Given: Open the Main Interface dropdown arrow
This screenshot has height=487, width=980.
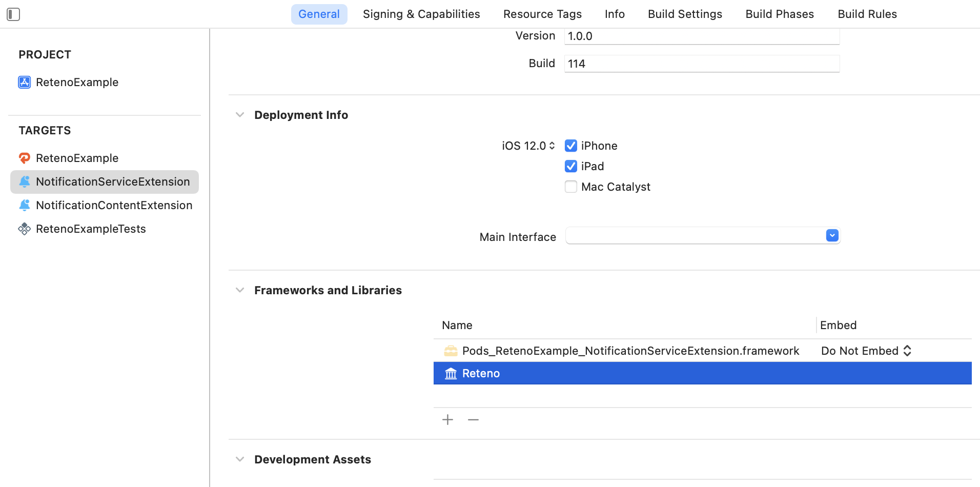Looking at the screenshot, I should [832, 235].
